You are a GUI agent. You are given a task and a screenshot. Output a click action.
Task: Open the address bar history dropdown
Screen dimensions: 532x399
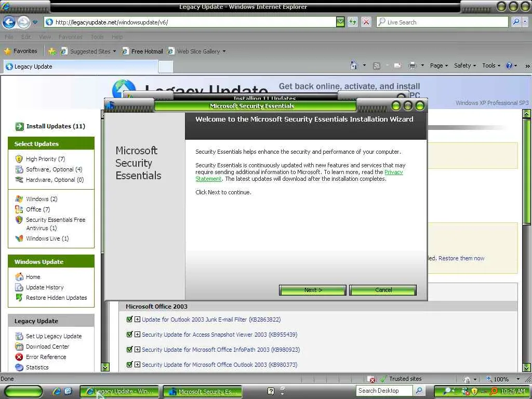pos(340,22)
